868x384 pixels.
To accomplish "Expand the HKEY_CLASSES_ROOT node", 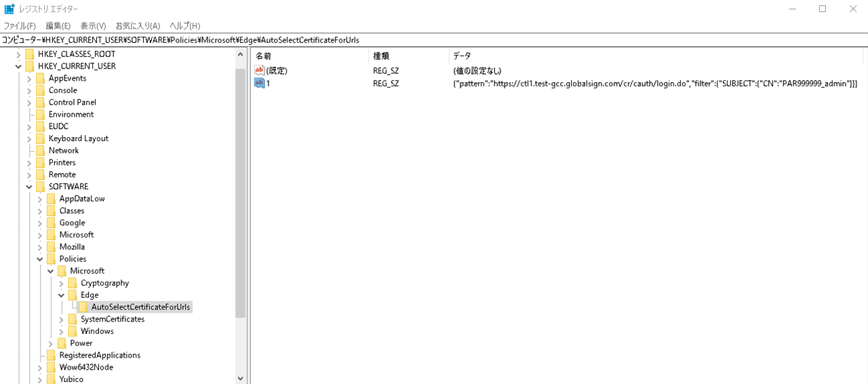I will [x=19, y=54].
